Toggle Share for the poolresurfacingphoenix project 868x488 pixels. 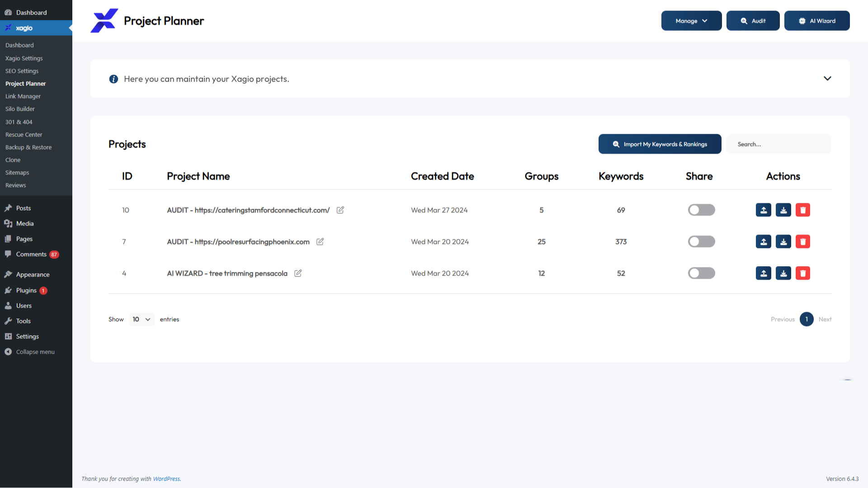(701, 241)
